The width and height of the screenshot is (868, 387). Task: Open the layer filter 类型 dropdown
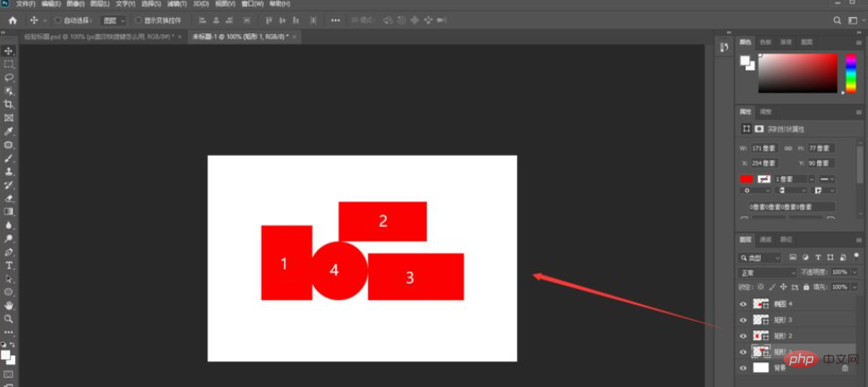pos(760,258)
